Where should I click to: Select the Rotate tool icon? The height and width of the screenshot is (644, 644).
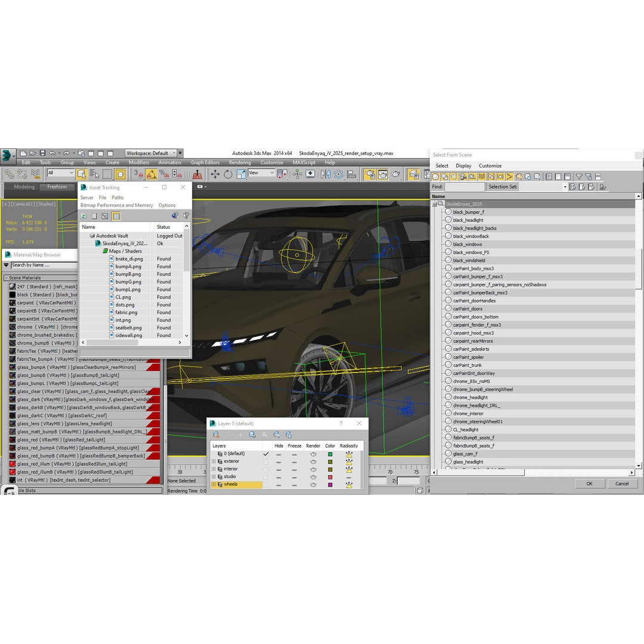point(228,174)
